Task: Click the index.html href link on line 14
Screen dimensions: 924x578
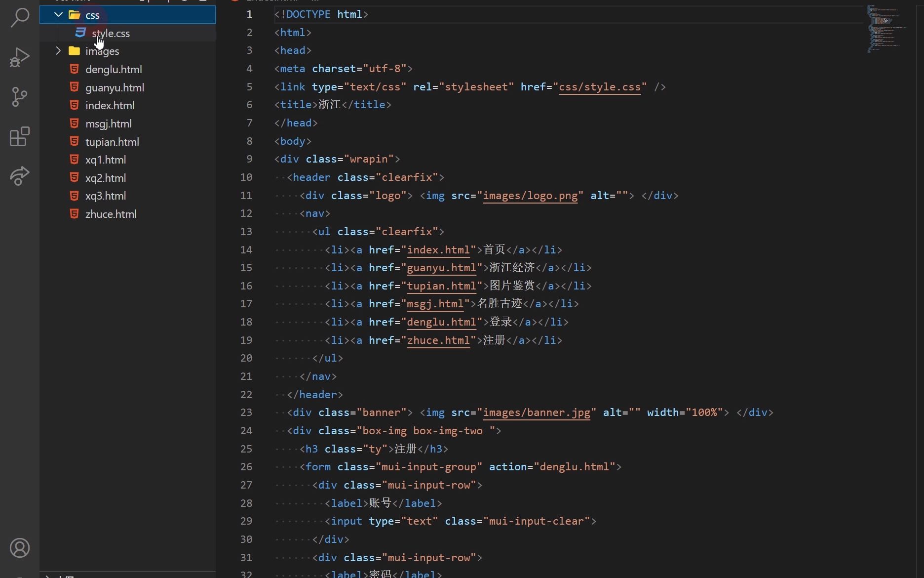Action: (438, 250)
